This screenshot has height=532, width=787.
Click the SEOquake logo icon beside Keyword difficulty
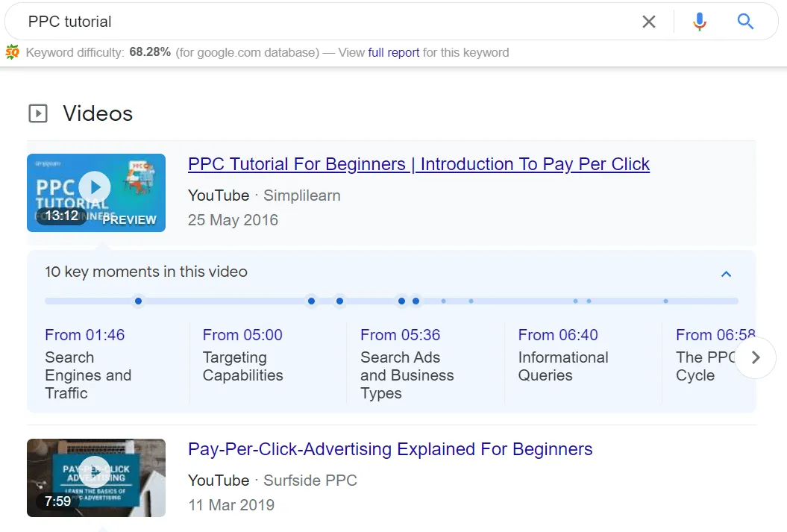click(13, 52)
